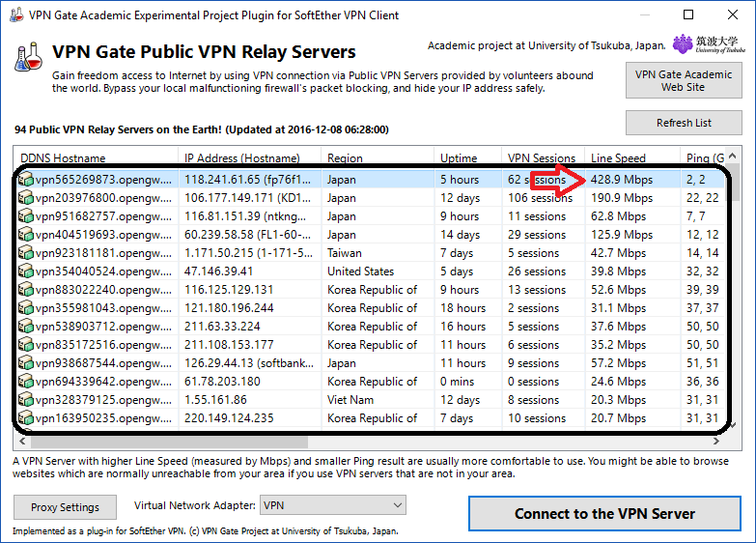This screenshot has width=756, height=543.
Task: Click server icon for vpn883022240 row
Action: pos(26,290)
